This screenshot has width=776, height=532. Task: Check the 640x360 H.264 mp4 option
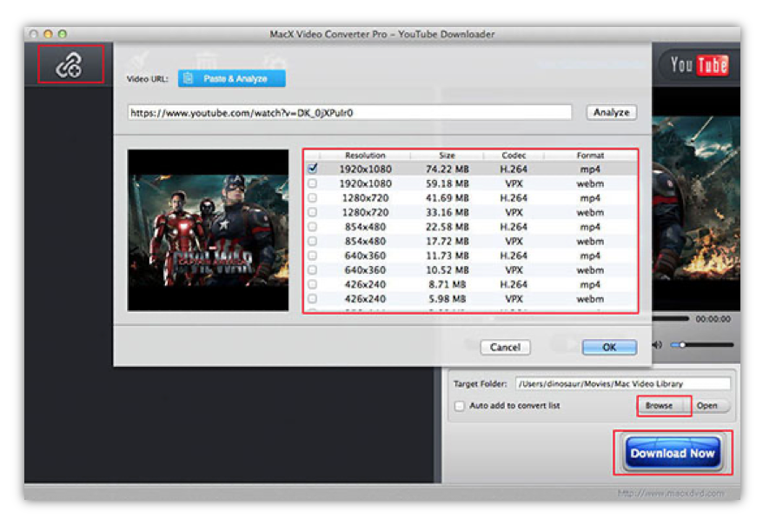click(312, 256)
